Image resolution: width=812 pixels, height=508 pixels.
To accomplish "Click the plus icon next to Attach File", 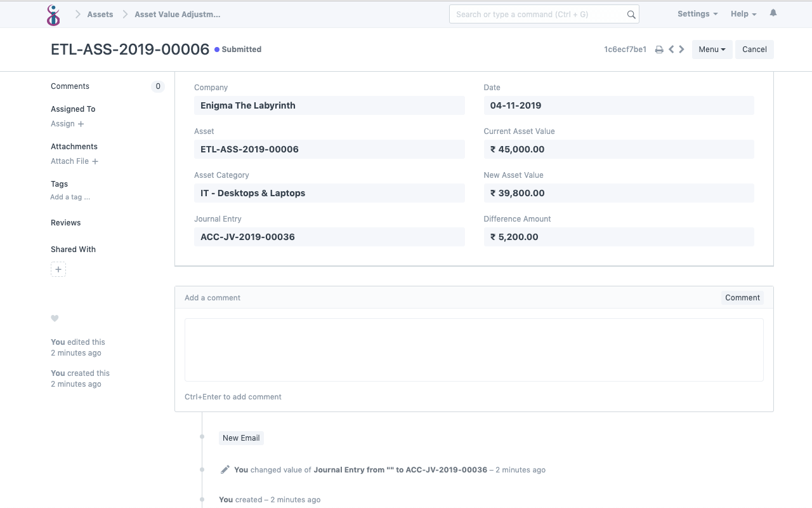I will coord(95,161).
